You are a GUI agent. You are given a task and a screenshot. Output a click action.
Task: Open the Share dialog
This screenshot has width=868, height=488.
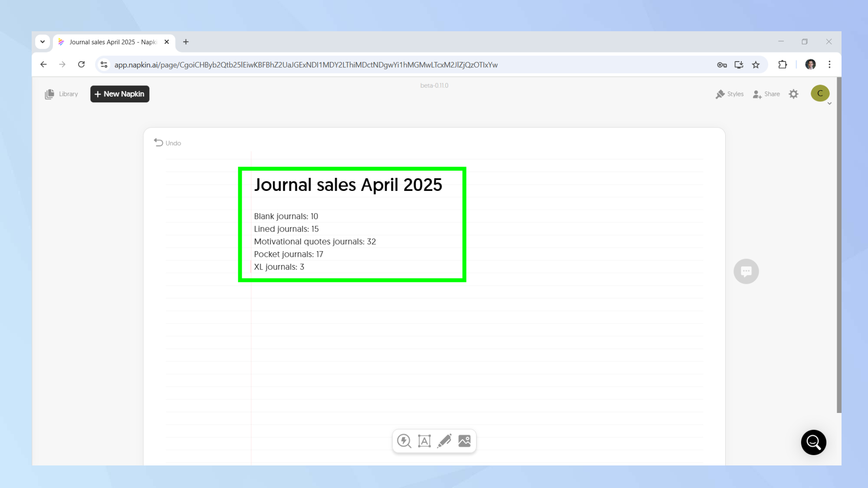pos(766,94)
